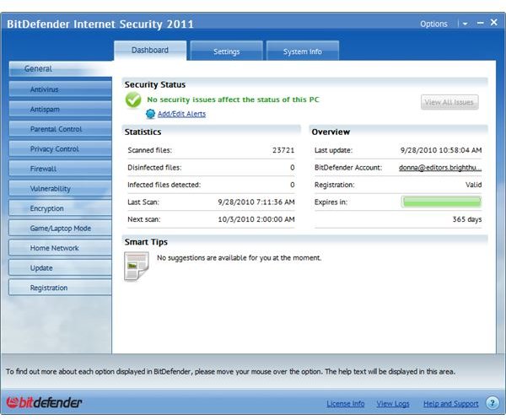Screen dimensions: 506x420
Task: Click the Smart Tips heading
Action: [x=146, y=242]
